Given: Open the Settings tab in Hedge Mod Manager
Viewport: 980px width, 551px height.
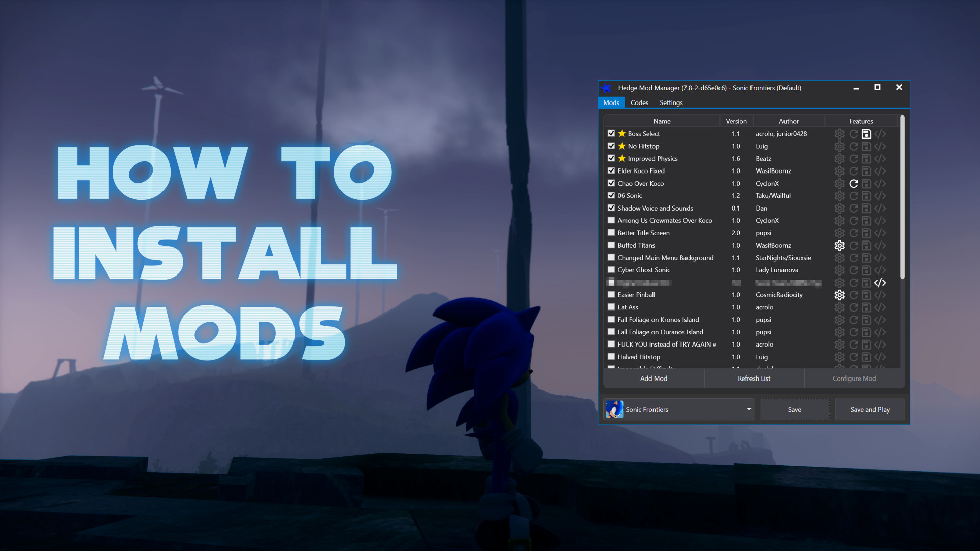Looking at the screenshot, I should (x=671, y=101).
